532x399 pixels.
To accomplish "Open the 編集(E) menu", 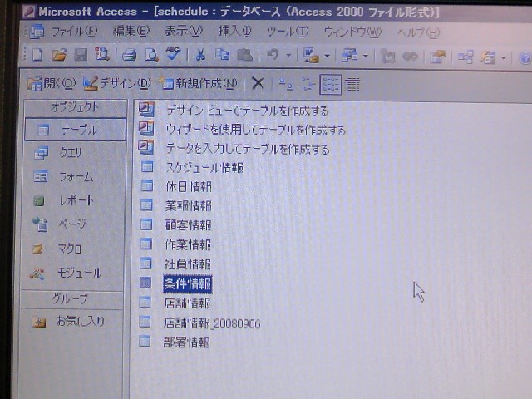I will tap(131, 32).
